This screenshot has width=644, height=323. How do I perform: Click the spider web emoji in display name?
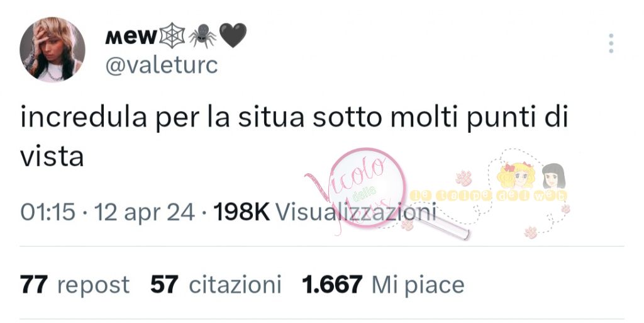point(172,36)
